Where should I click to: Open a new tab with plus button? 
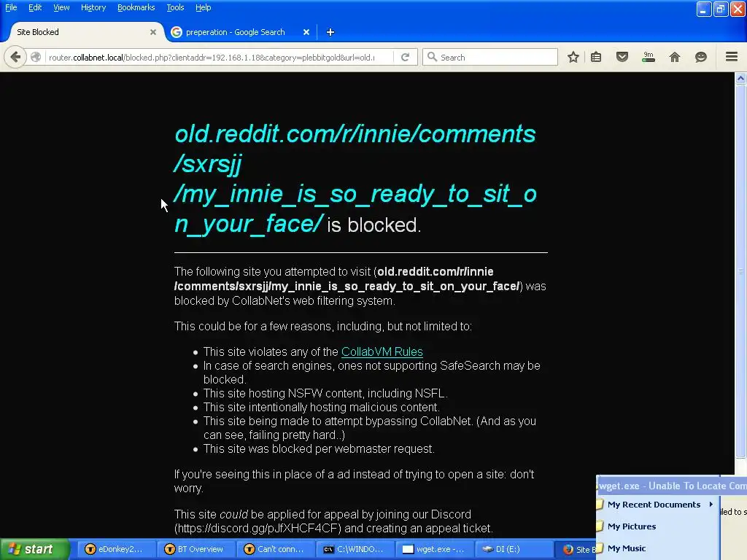click(x=330, y=32)
